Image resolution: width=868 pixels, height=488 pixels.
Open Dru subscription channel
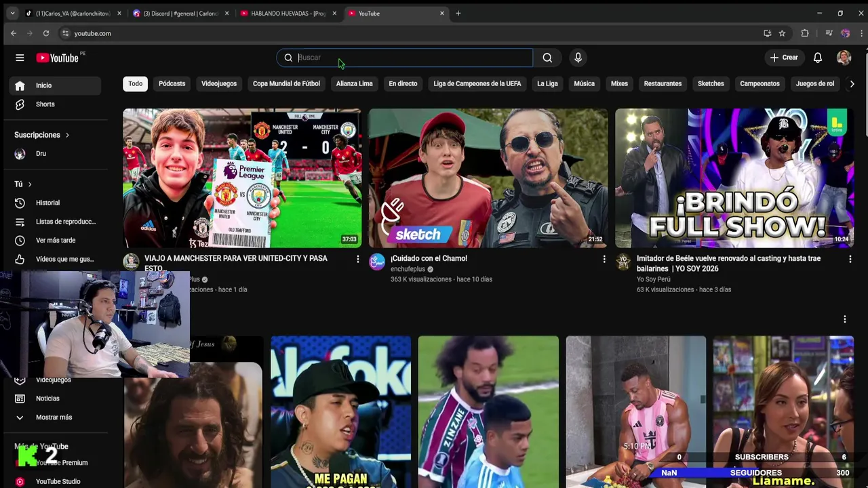pyautogui.click(x=55, y=154)
